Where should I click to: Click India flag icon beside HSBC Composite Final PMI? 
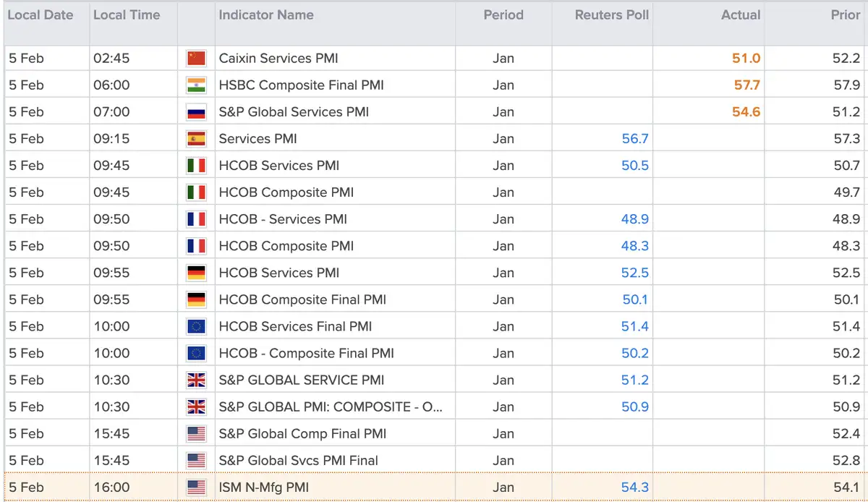tap(196, 85)
